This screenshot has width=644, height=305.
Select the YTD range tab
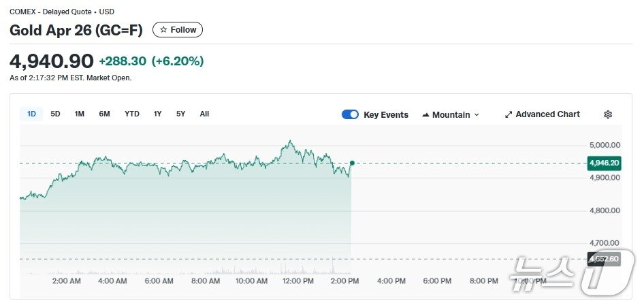point(132,114)
